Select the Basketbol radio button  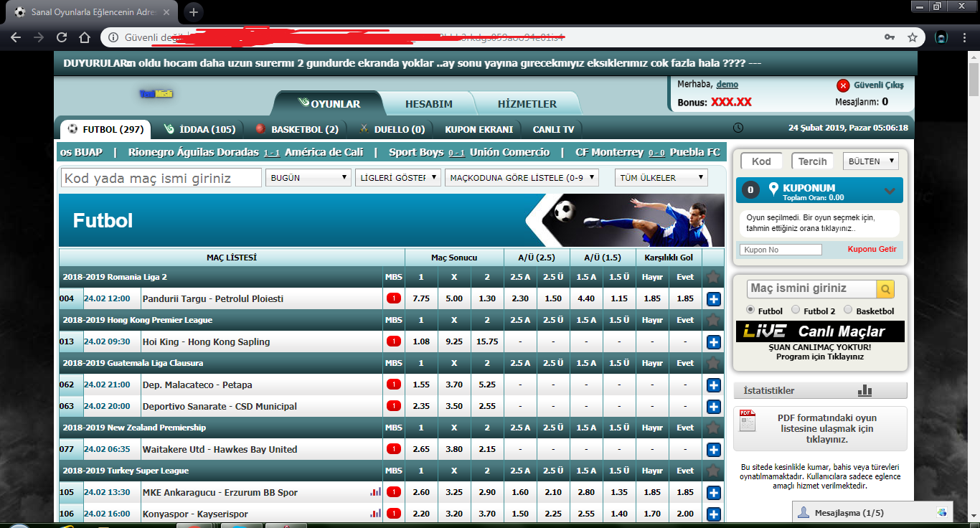click(848, 310)
